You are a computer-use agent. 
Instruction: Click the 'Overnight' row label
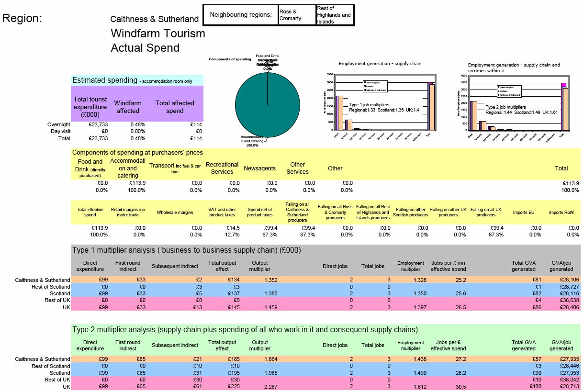58,124
